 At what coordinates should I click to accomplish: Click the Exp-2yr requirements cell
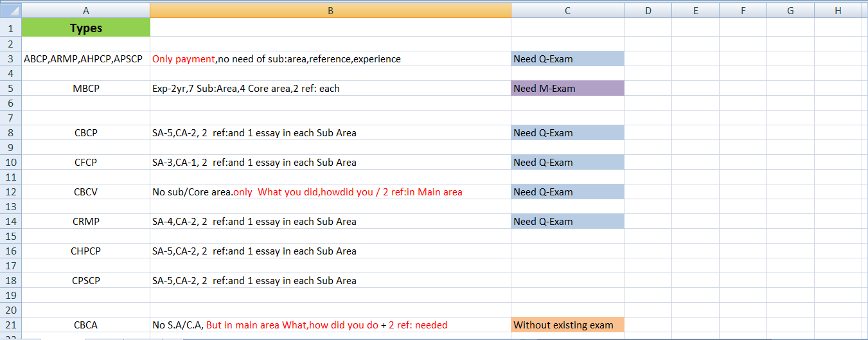pyautogui.click(x=330, y=89)
